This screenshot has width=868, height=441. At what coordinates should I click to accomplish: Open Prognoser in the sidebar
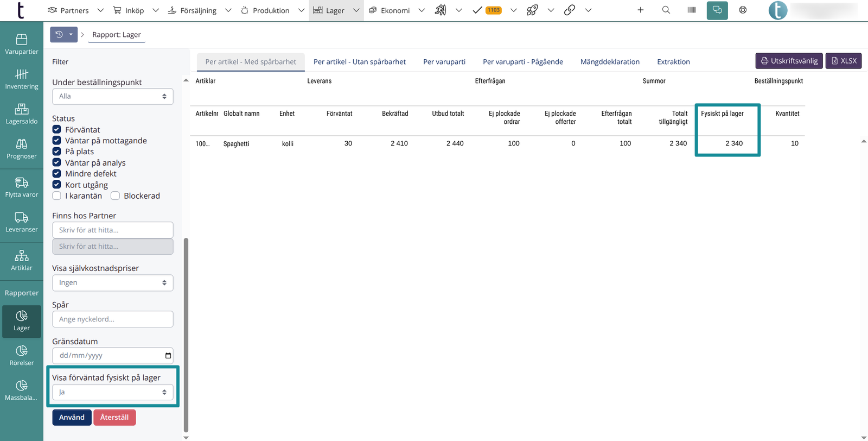22,149
